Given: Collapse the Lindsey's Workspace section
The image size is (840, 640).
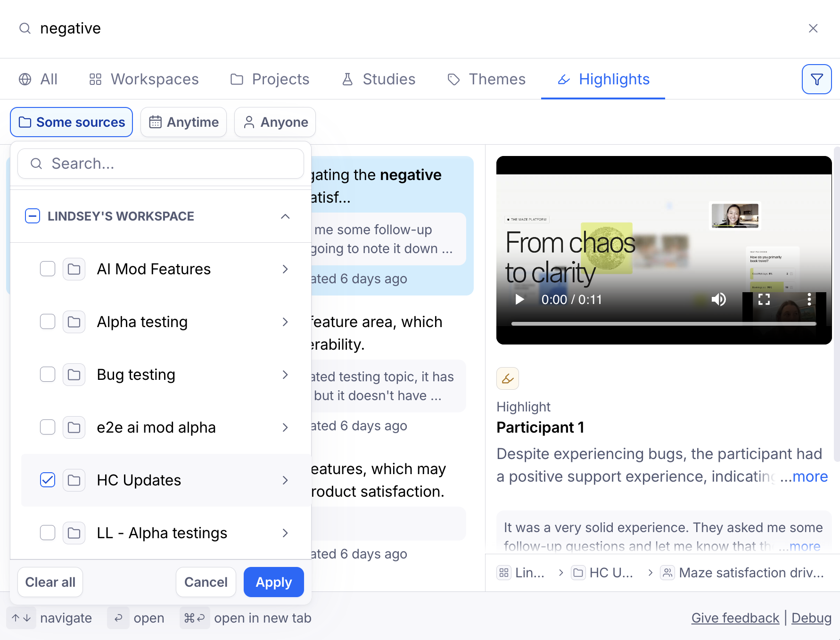Looking at the screenshot, I should [x=285, y=216].
